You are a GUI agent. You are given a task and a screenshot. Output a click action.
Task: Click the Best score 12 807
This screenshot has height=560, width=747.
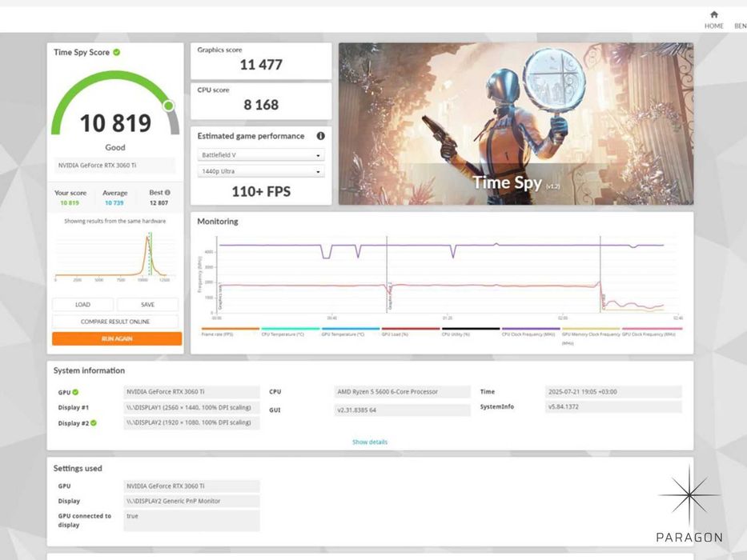[x=159, y=203]
